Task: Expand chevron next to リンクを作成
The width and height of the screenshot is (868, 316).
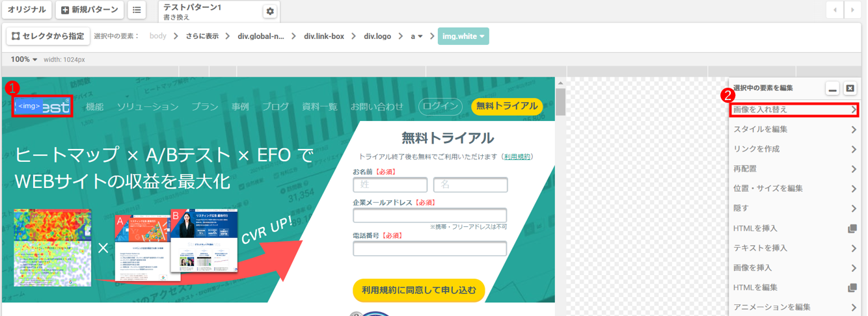Action: [x=853, y=149]
